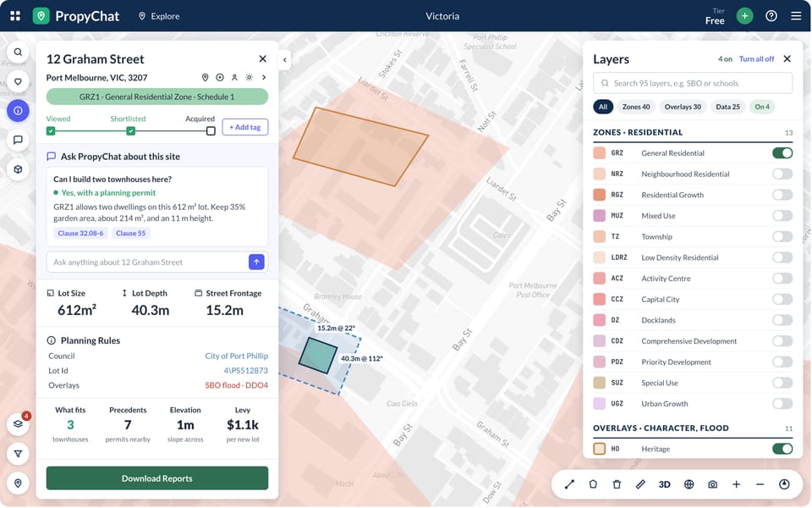Open the favourites heart sidebar icon
The width and height of the screenshot is (812, 508).
click(18, 81)
